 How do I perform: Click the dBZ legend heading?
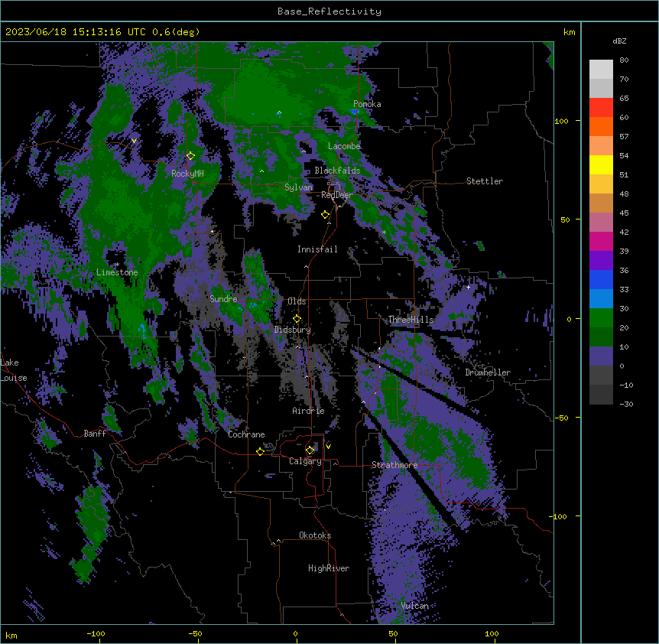[x=619, y=41]
